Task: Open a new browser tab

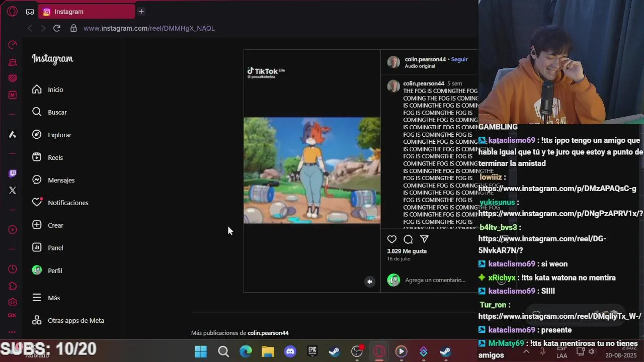Action: [x=141, y=12]
